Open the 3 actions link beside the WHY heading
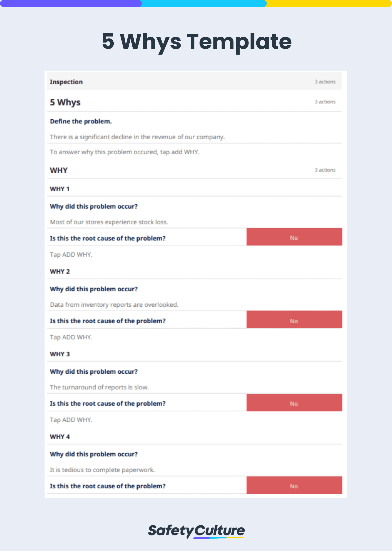Image resolution: width=392 pixels, height=551 pixels. 325,170
